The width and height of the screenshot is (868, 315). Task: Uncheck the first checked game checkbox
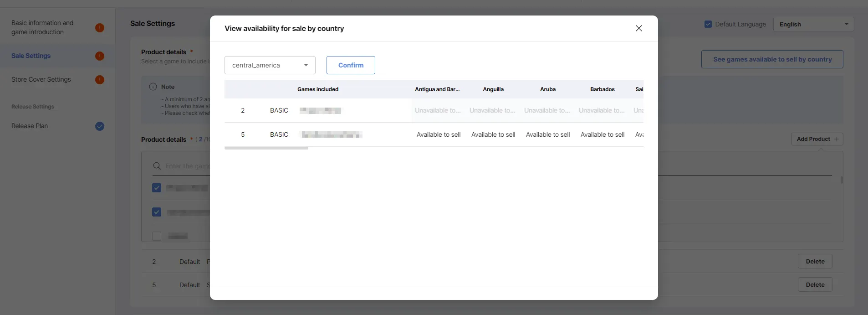pos(157,188)
